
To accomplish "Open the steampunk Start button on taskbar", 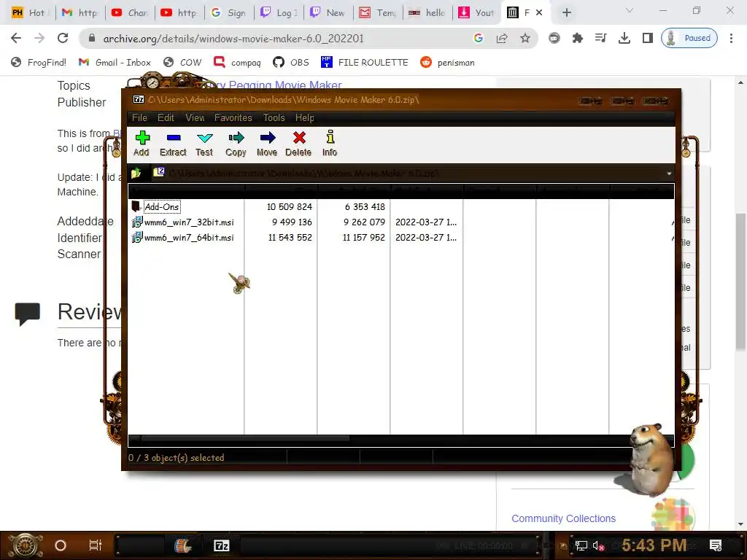I will click(x=25, y=545).
